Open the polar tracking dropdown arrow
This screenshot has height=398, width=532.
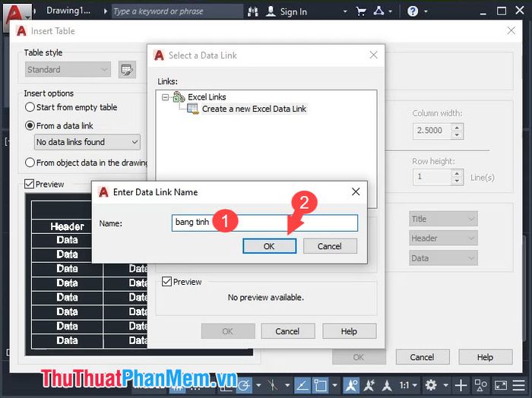click(x=259, y=385)
